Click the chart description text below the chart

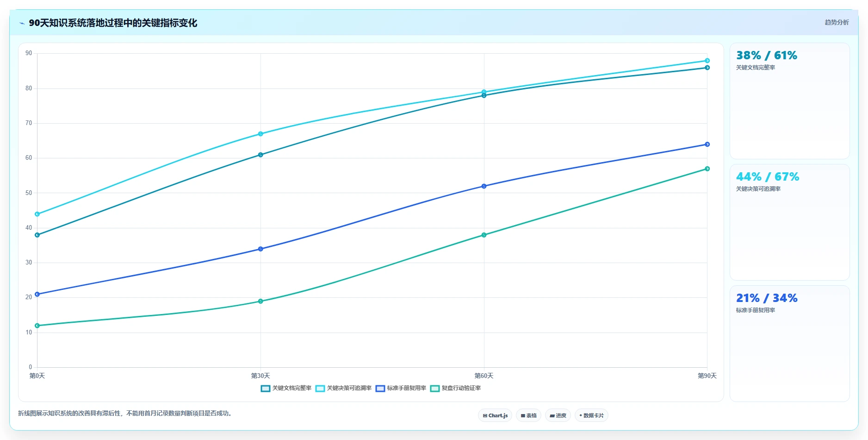[125, 414]
